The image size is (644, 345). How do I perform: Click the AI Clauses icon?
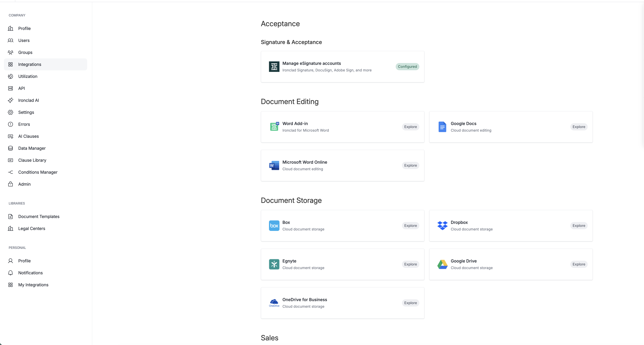[10, 136]
